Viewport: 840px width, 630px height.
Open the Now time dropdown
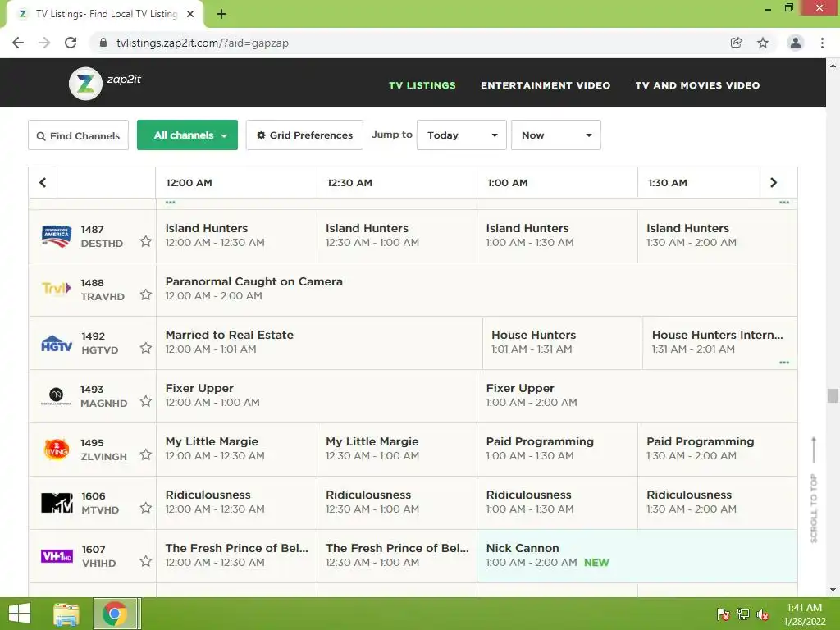pos(556,135)
